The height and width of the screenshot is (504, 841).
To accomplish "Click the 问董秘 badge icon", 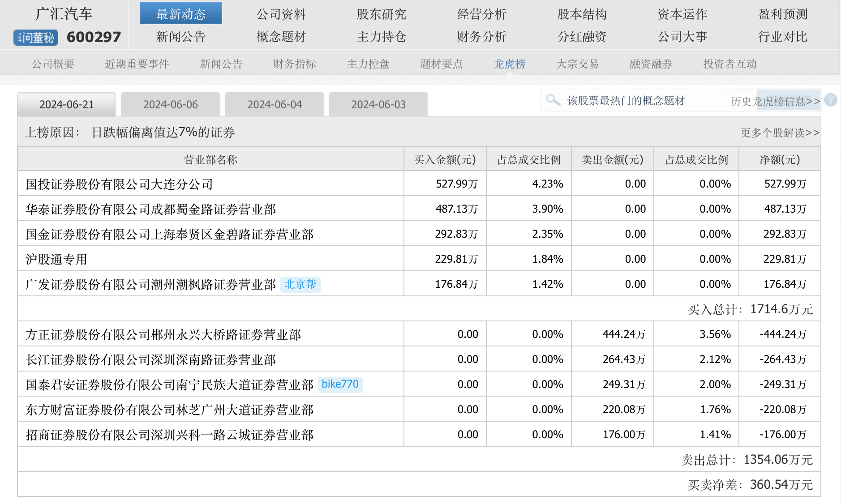I will coord(36,38).
